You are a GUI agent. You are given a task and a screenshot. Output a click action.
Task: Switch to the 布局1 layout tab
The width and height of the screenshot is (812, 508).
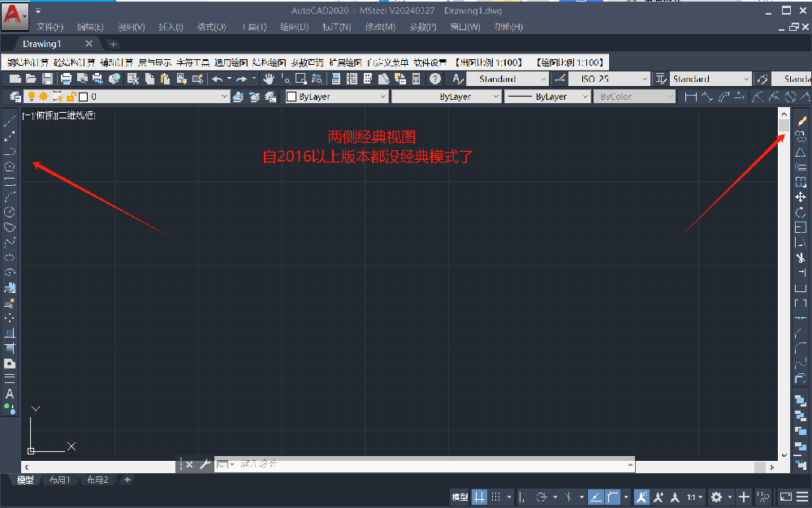57,480
